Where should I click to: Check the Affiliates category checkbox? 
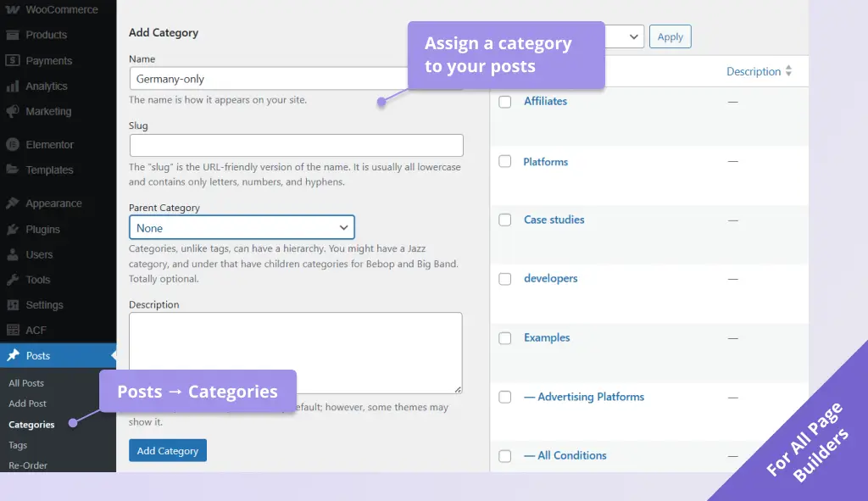505,101
